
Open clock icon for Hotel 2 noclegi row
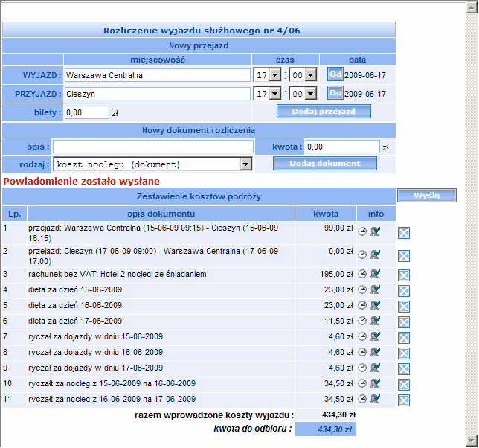pyautogui.click(x=362, y=274)
